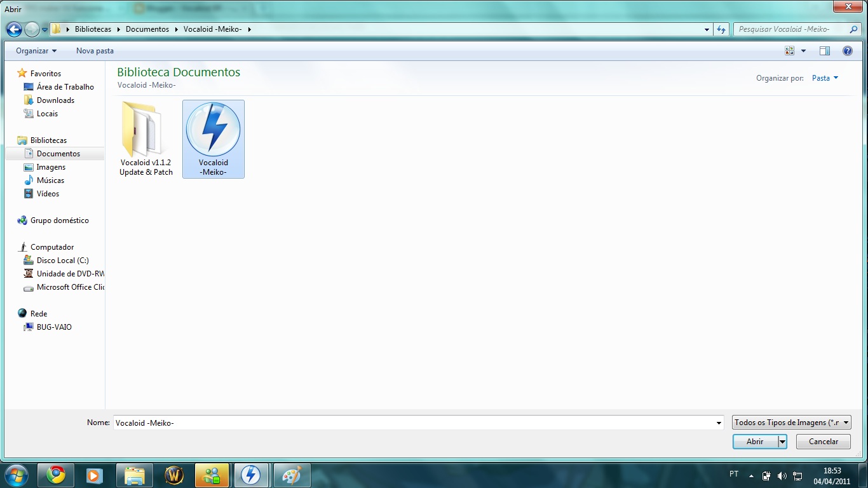
Task: Open World of Warcraft taskbar icon
Action: pyautogui.click(x=173, y=475)
